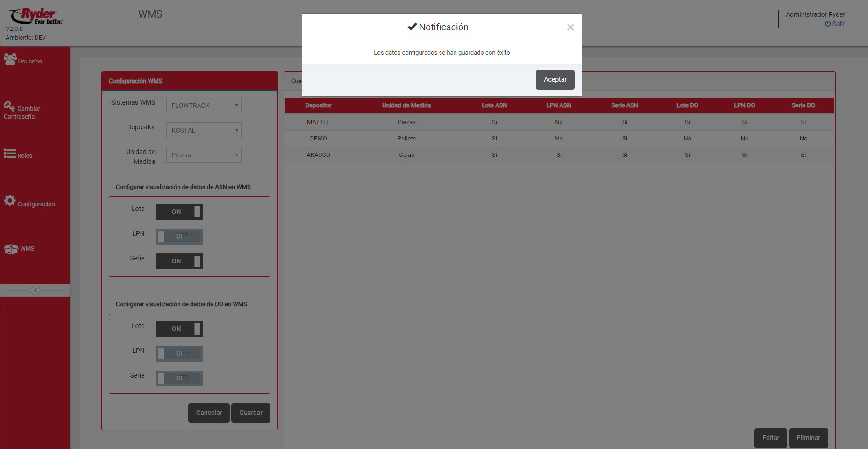Viewport: 868px width, 449px height.
Task: Collapse the sidebar with double-chevron icon
Action: (36, 290)
